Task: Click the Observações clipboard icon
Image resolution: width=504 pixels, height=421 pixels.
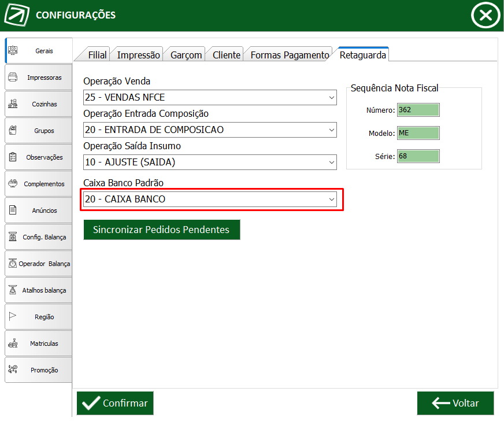Action: pos(13,157)
